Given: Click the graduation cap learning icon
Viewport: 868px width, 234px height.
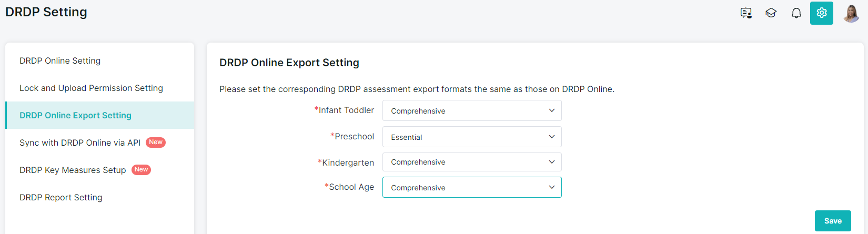Looking at the screenshot, I should 771,13.
